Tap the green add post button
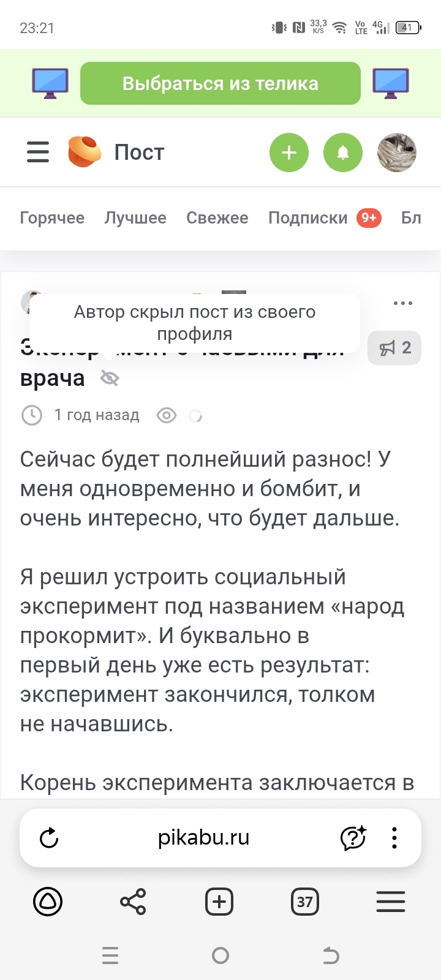Image resolution: width=441 pixels, height=980 pixels. (289, 153)
